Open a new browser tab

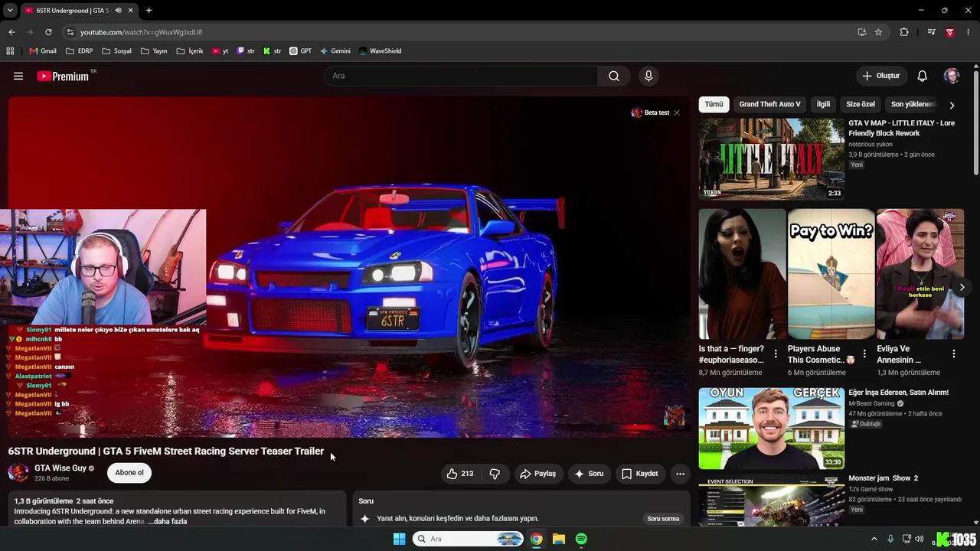(x=149, y=11)
